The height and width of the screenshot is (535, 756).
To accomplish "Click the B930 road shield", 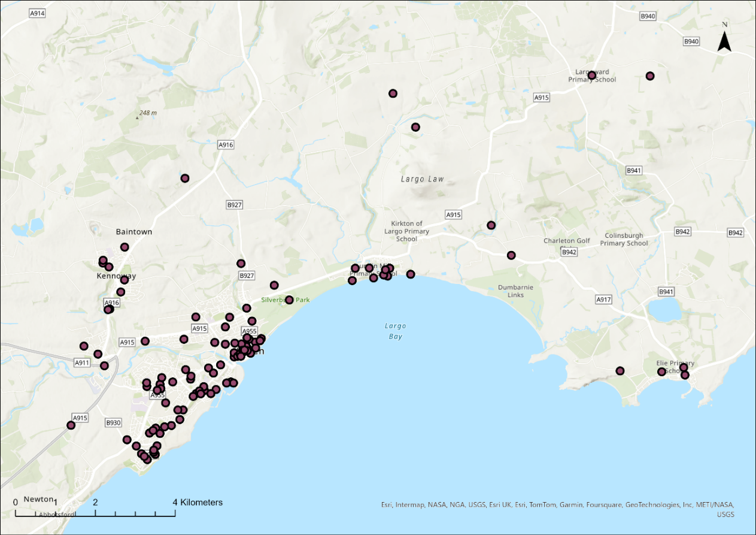I will (x=113, y=422).
